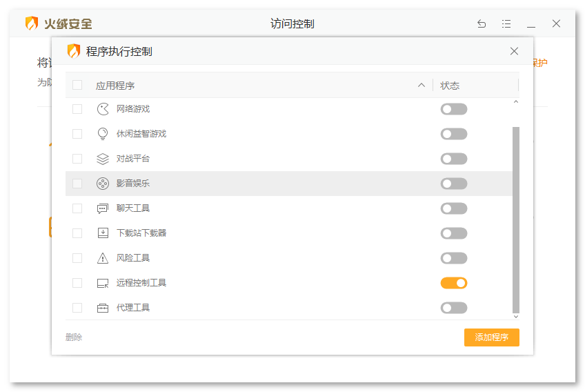Click the 对战平台 layers icon
Image resolution: width=585 pixels, height=392 pixels.
[103, 159]
